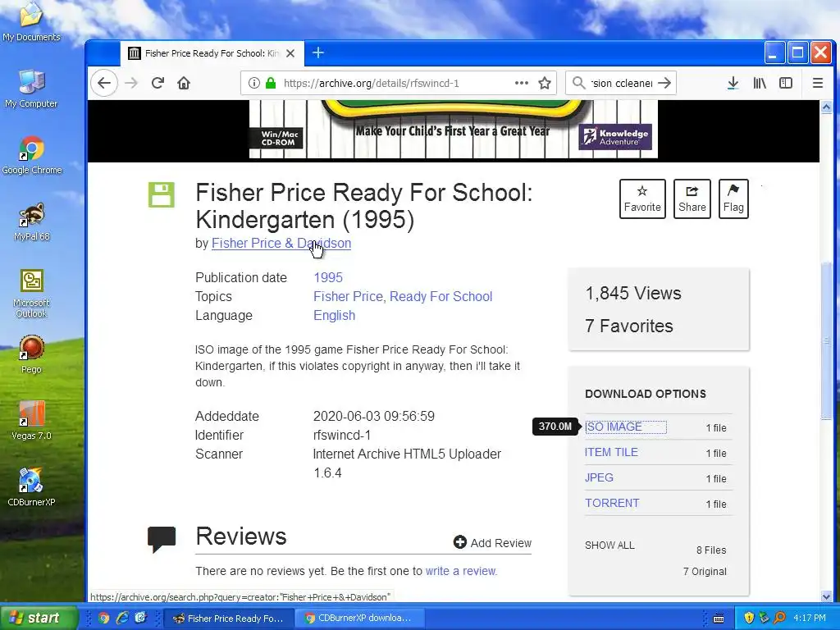Click the search box text field

pos(620,83)
